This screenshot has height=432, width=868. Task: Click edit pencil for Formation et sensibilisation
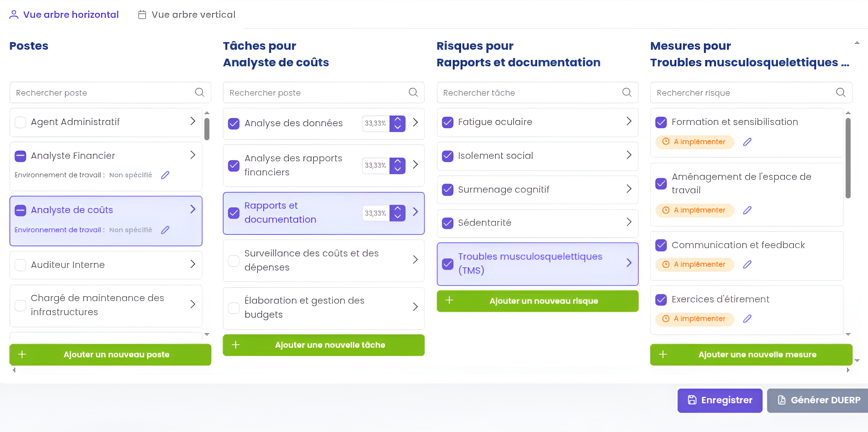pyautogui.click(x=747, y=142)
